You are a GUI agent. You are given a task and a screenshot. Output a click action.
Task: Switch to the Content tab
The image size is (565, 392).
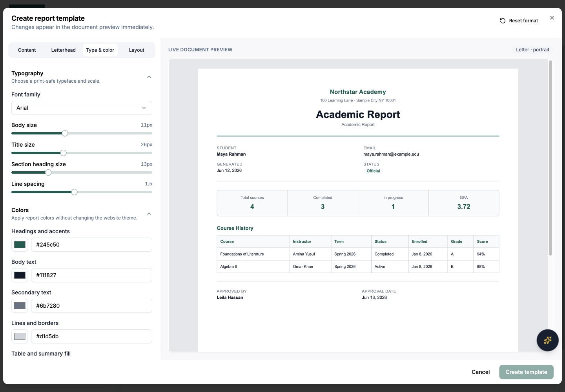point(27,50)
